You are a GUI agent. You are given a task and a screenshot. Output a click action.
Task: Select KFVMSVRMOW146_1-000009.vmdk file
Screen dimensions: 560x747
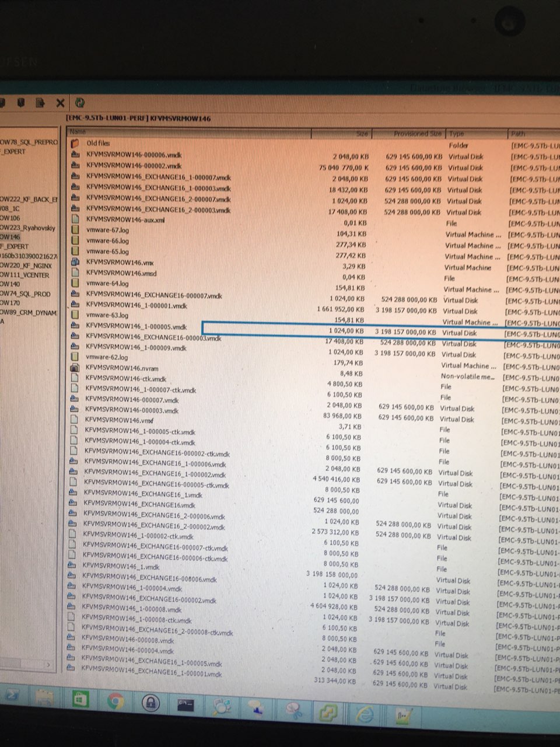coord(135,347)
